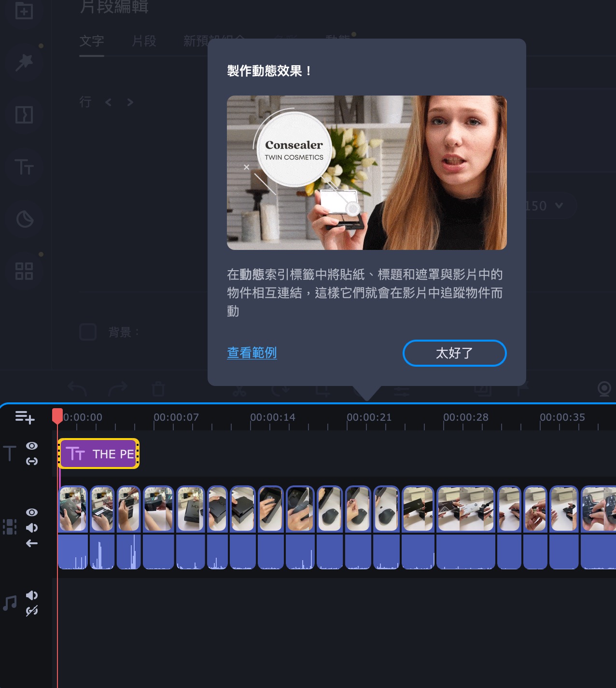Open the filters magic wand panel
Image resolution: width=616 pixels, height=688 pixels.
click(x=24, y=62)
